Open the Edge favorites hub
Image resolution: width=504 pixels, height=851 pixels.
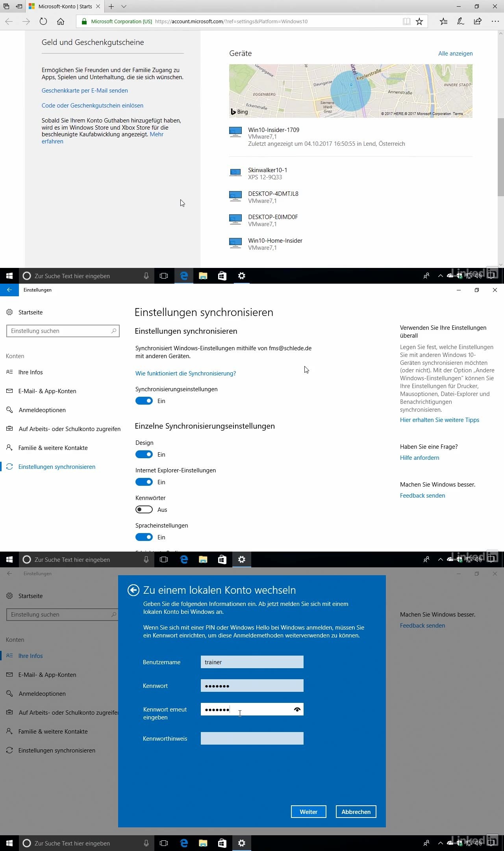[x=443, y=22]
